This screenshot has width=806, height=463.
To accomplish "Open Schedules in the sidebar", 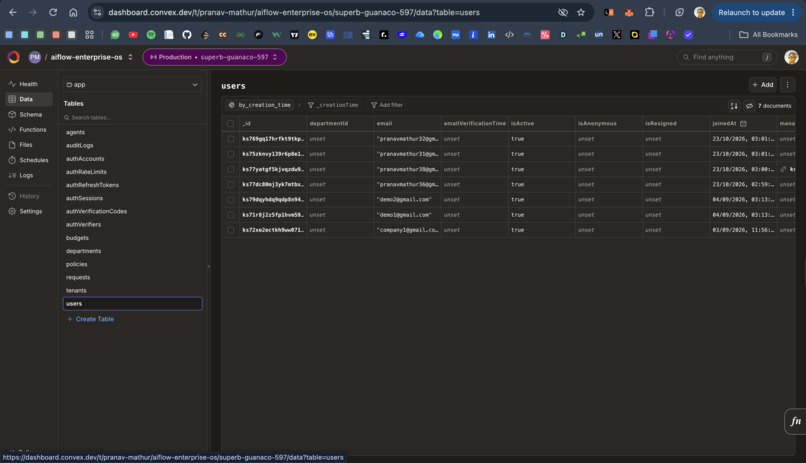I will click(x=28, y=160).
